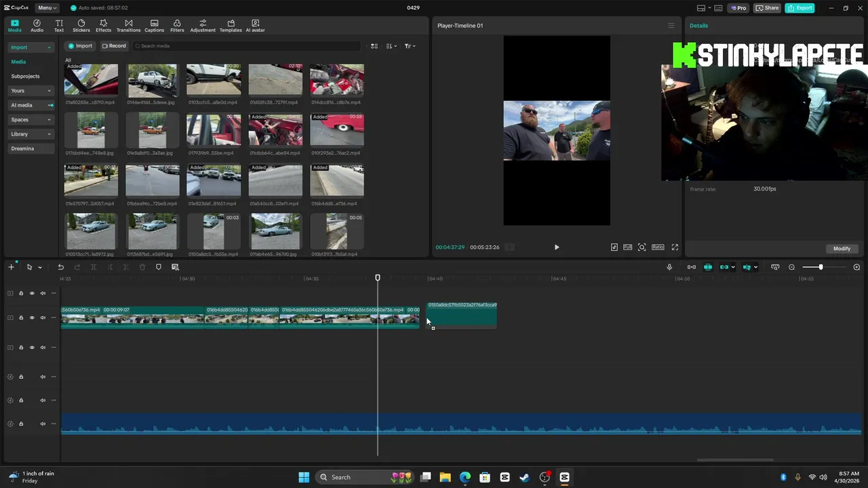Click the Modify button in Details
Screen dimensions: 868x488
coord(842,249)
